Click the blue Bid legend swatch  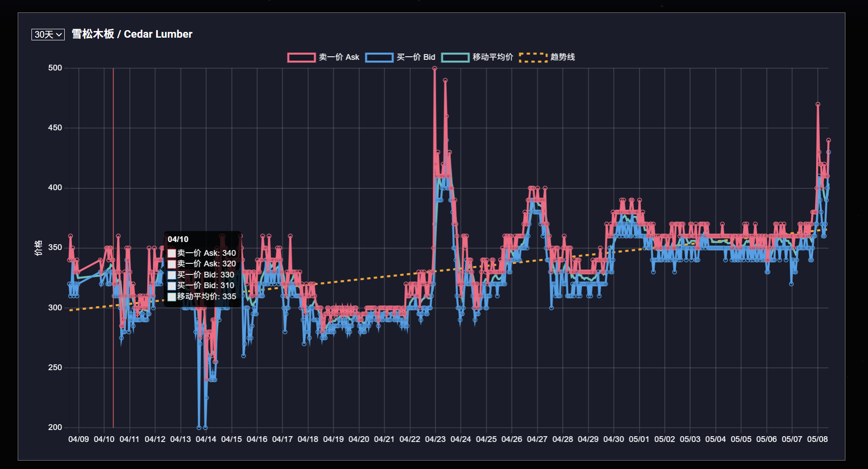(379, 57)
